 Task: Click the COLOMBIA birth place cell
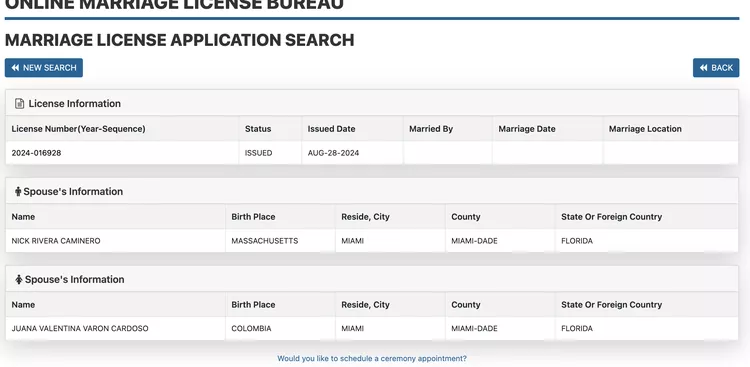click(x=280, y=329)
